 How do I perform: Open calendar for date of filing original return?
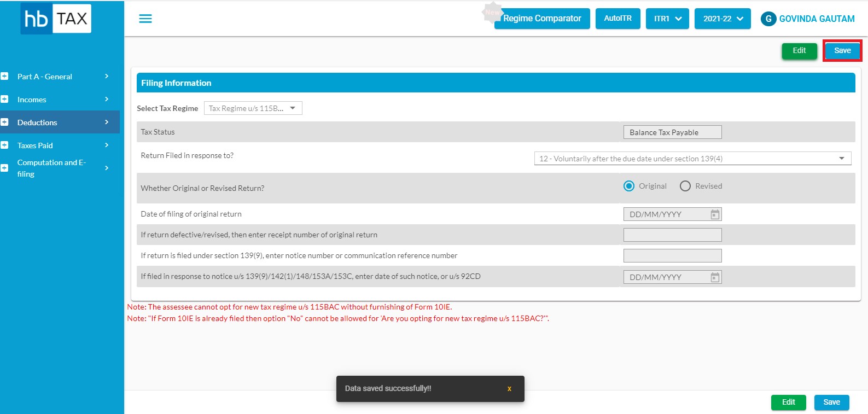[715, 214]
